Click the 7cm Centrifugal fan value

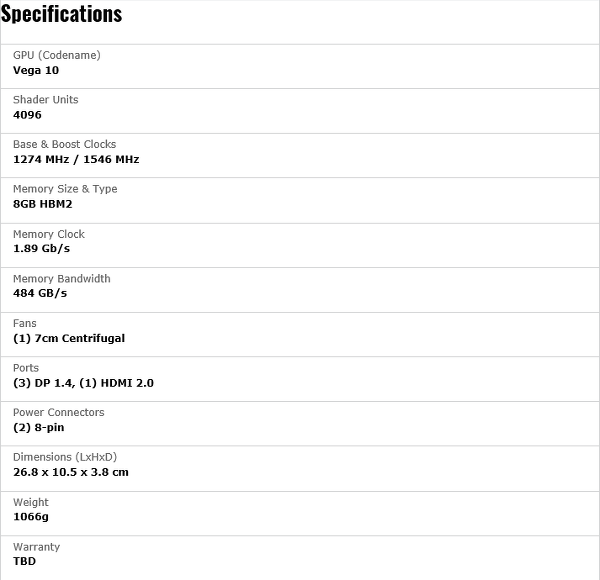[69, 338]
